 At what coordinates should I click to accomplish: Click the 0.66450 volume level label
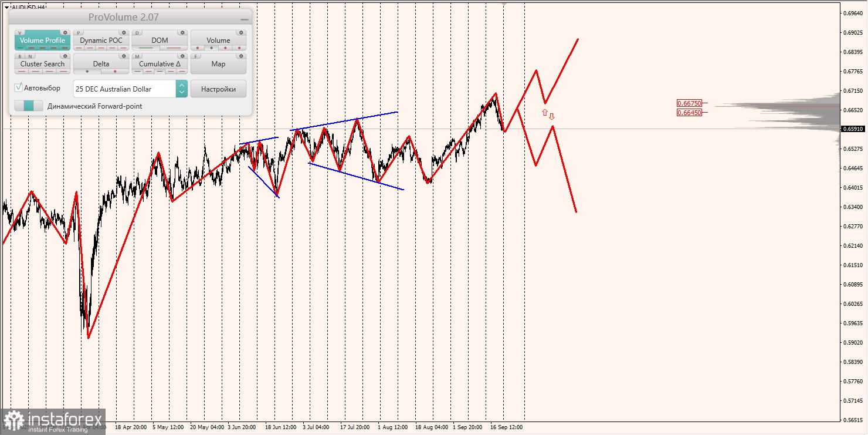coord(690,112)
